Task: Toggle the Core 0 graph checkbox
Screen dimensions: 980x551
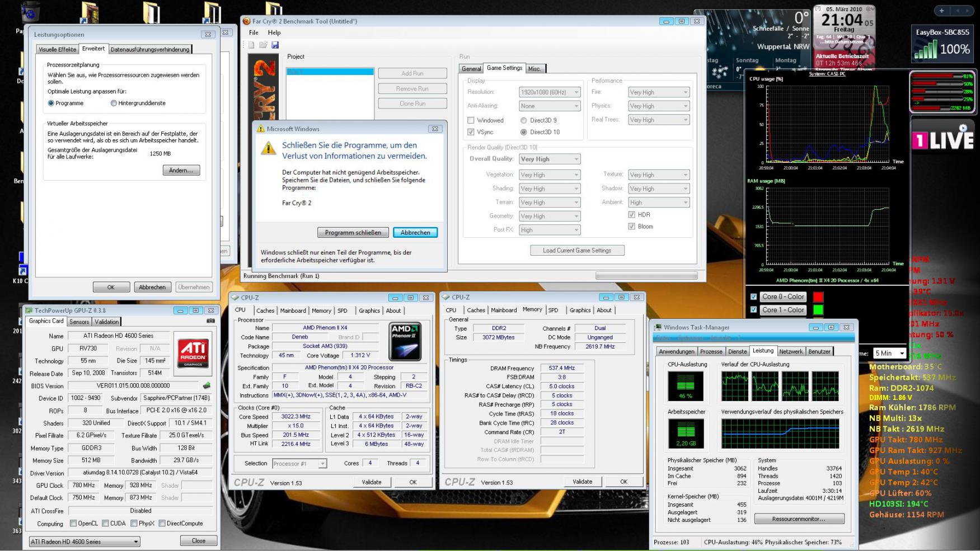Action: pyautogui.click(x=753, y=297)
